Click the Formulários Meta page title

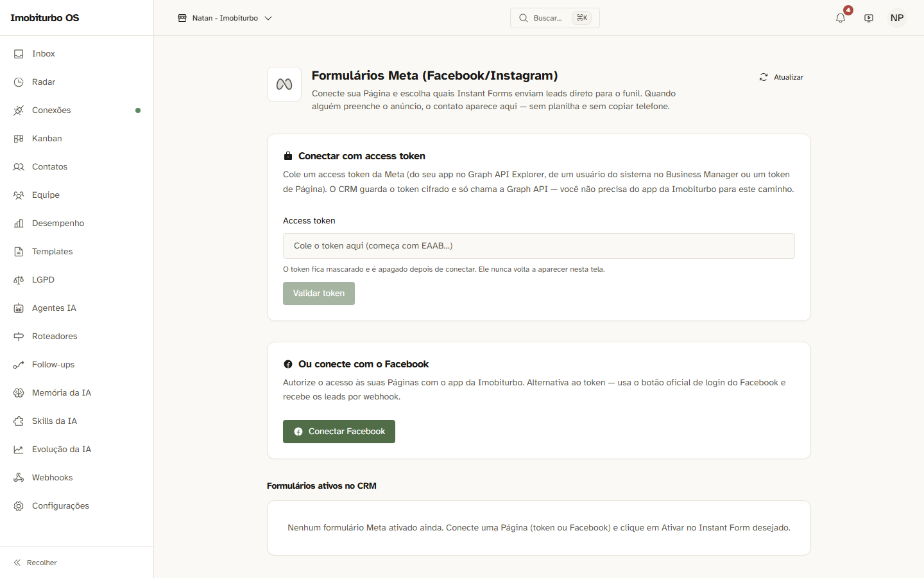coord(435,76)
